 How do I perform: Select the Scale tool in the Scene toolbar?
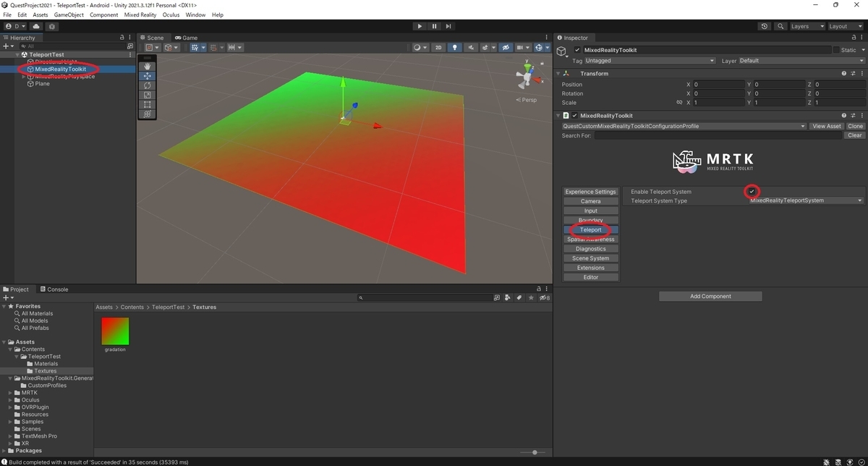pyautogui.click(x=148, y=94)
